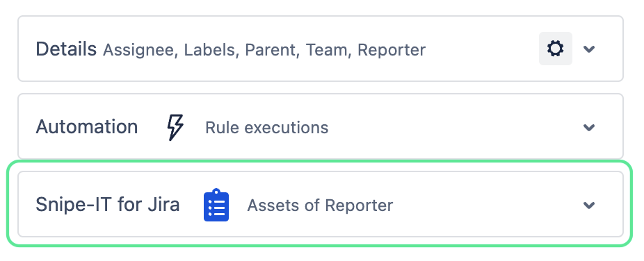Click Reporter in the Details summary
Image resolution: width=644 pixels, height=261 pixels.
click(x=392, y=50)
